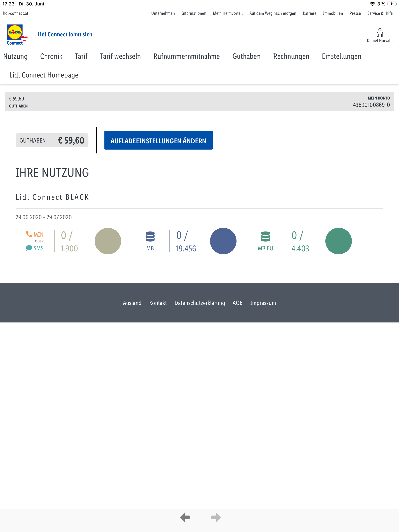Viewport: 399px width, 532px height.
Task: Open Kontakt footer link
Action: pyautogui.click(x=158, y=303)
